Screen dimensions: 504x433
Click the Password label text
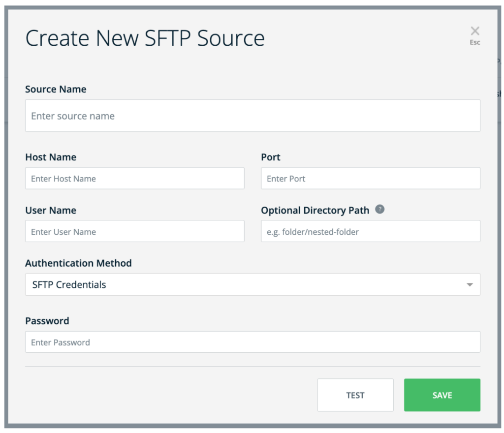(x=47, y=321)
